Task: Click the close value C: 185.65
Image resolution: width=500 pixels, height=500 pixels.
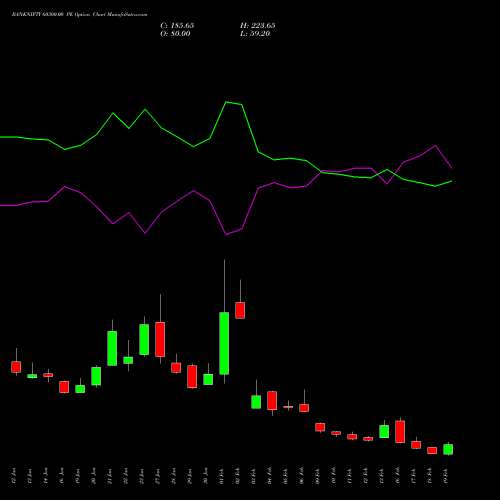Action: [x=177, y=26]
